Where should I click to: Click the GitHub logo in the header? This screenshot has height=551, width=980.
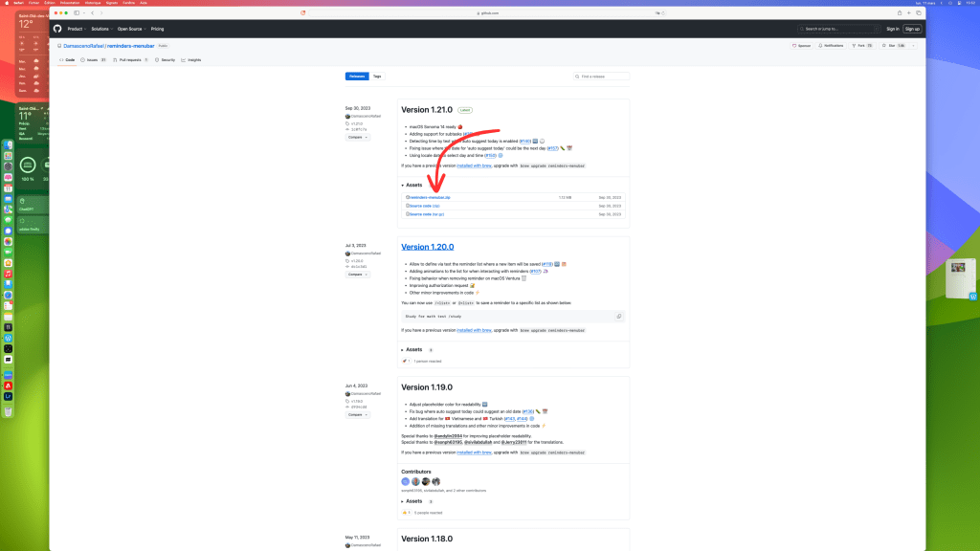tap(57, 29)
